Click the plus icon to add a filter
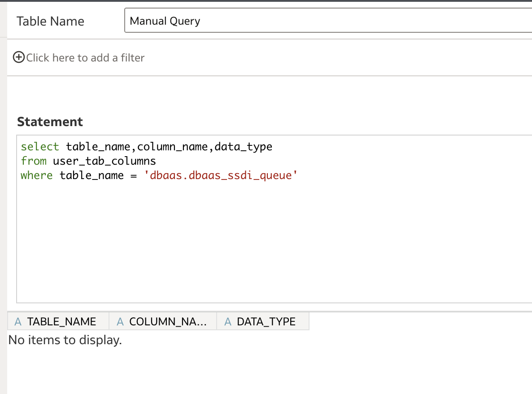This screenshot has height=394, width=532. [19, 57]
